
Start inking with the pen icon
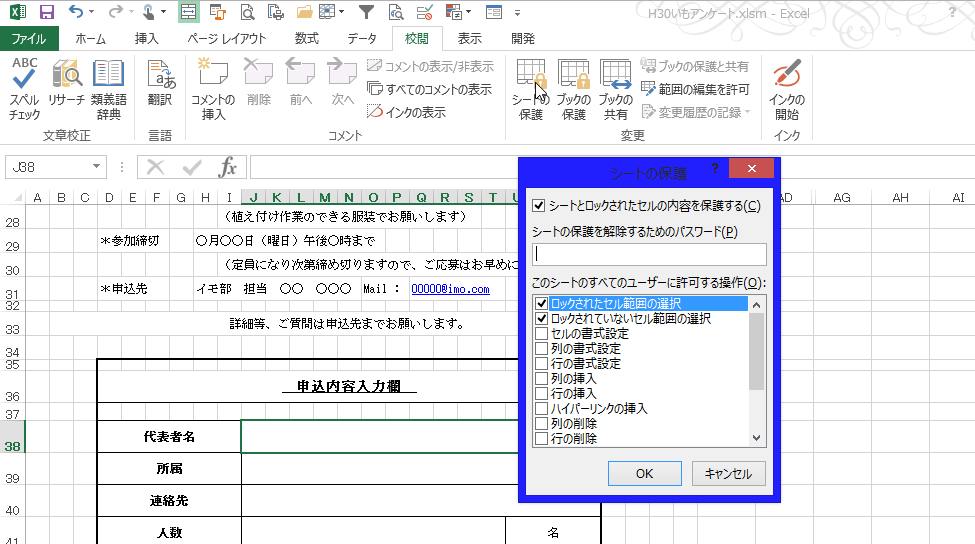point(787,88)
